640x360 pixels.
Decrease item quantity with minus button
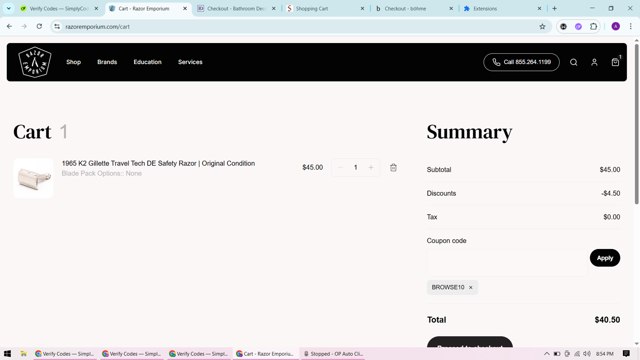[340, 167]
